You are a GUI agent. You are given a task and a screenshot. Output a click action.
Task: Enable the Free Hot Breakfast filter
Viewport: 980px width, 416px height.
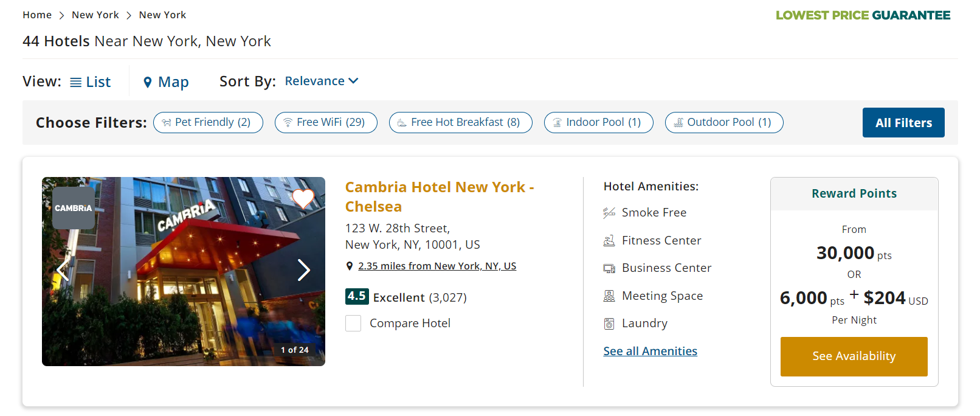[460, 122]
